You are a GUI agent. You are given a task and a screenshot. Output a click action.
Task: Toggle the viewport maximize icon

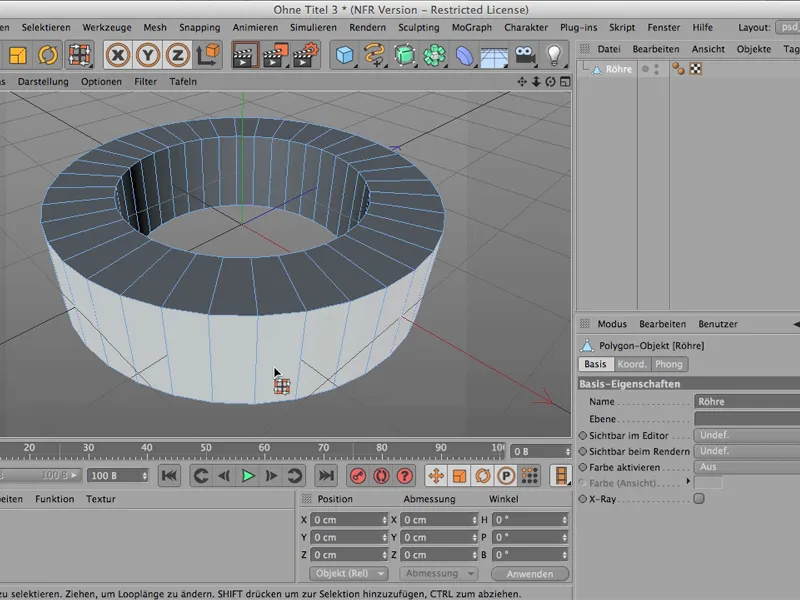coord(565,82)
